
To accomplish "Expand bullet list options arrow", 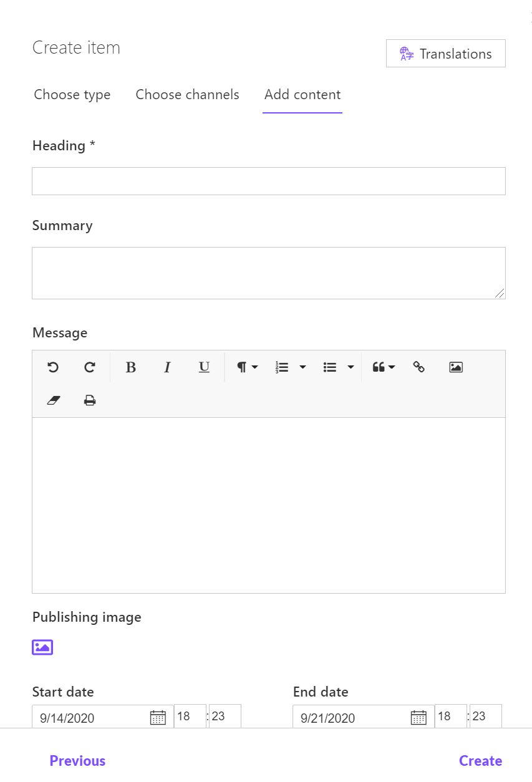I will tap(351, 367).
